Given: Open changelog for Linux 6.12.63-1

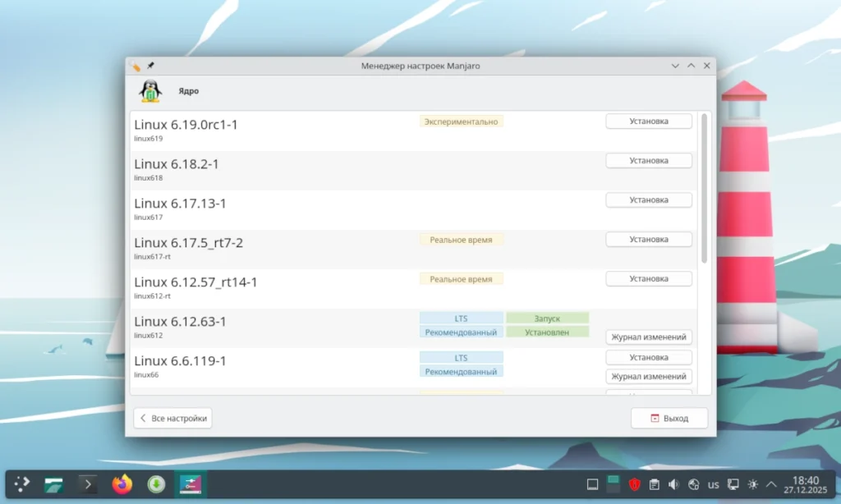Looking at the screenshot, I should click(649, 337).
